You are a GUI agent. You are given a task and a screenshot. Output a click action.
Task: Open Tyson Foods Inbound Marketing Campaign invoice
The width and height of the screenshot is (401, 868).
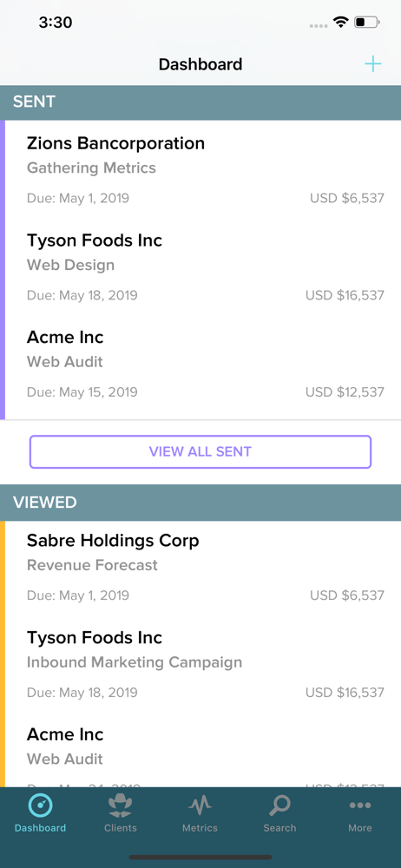click(203, 663)
